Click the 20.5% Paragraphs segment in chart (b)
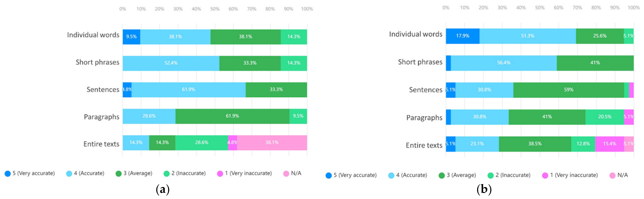644x199 pixels. click(x=604, y=117)
